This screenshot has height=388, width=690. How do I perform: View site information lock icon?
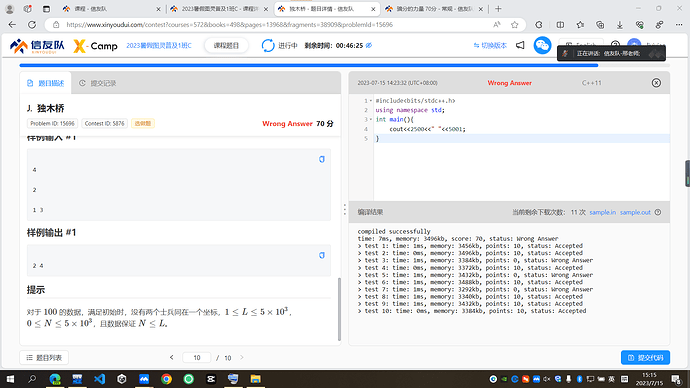tap(56, 25)
